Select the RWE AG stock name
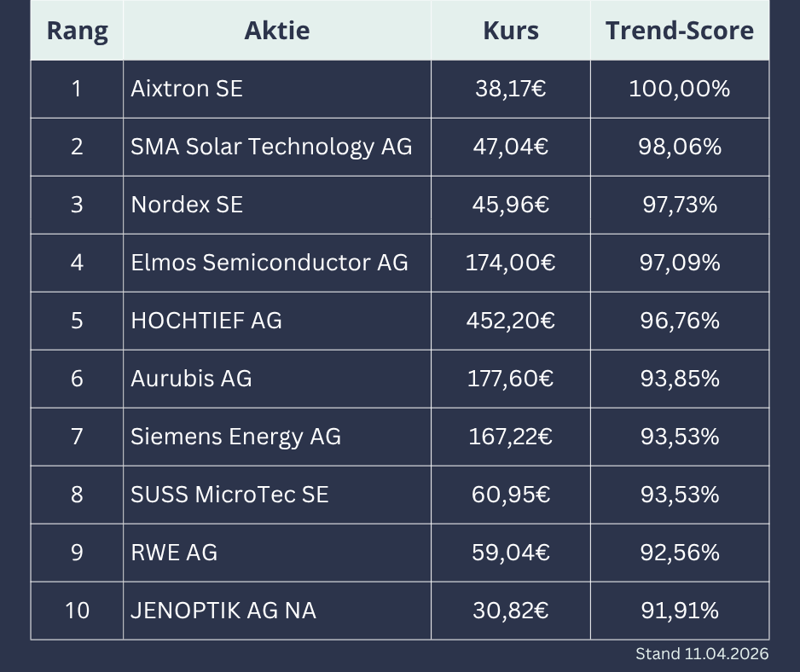800x672 pixels. (x=174, y=553)
